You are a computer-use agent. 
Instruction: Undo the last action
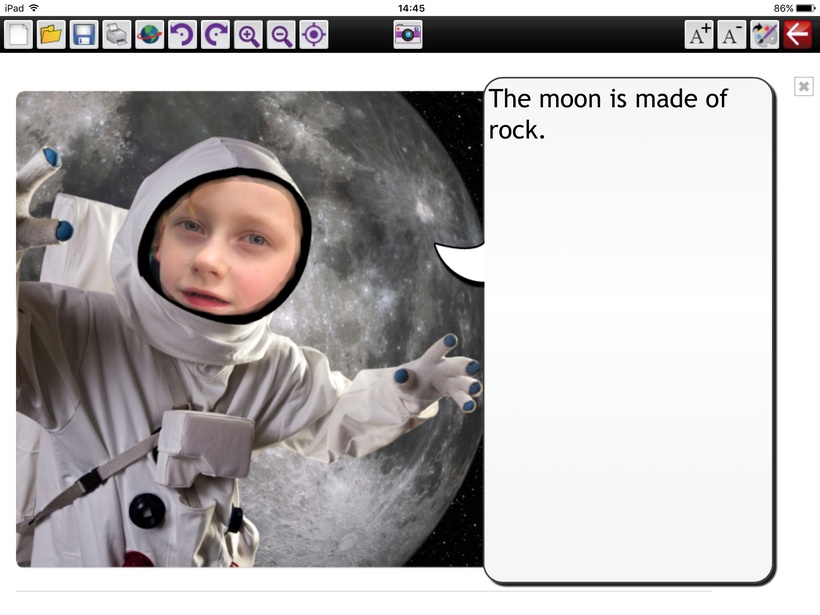point(183,35)
